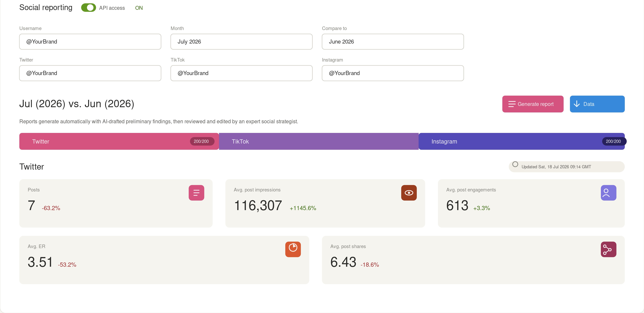This screenshot has width=644, height=313.
Task: Click the -53.2% Avg. ER change
Action: click(67, 265)
